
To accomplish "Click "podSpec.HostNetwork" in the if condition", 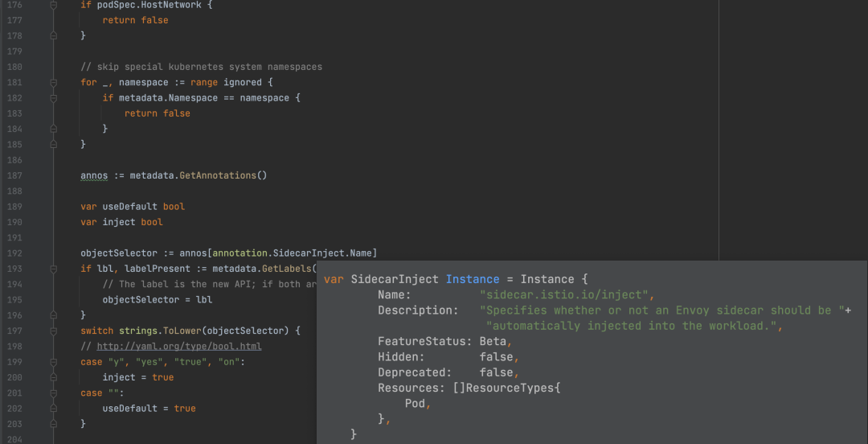I will click(x=149, y=5).
